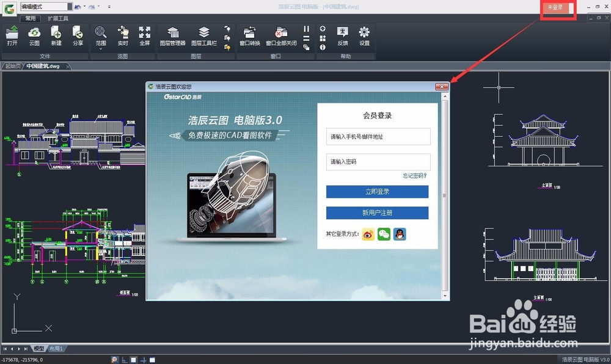The image size is (611, 364).
Task: Activate the 实时 real-time pan tool
Action: (123, 36)
